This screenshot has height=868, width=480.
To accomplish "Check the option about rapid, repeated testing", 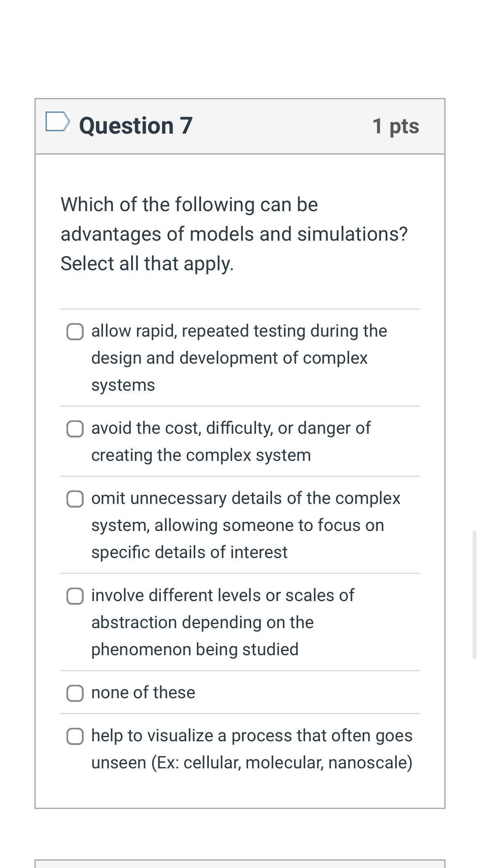I will coord(75,331).
